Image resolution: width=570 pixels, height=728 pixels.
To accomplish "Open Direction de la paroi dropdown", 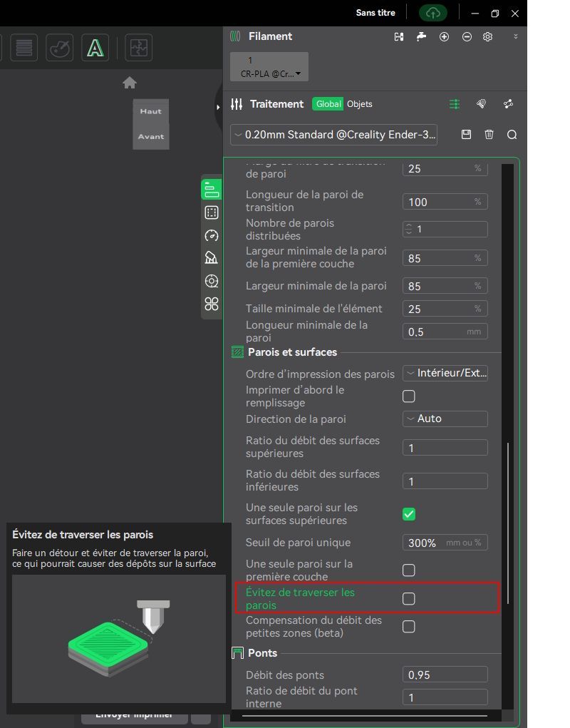I will click(445, 419).
